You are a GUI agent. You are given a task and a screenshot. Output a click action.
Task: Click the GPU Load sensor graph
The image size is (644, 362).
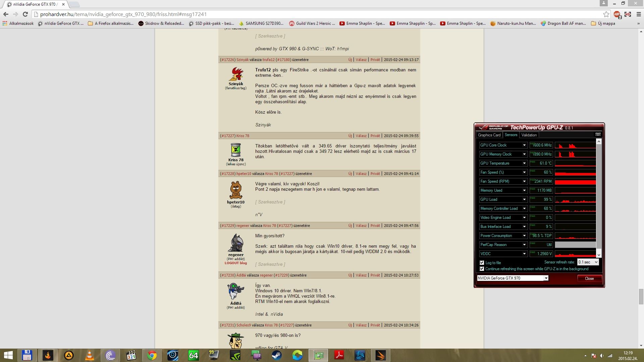point(575,199)
